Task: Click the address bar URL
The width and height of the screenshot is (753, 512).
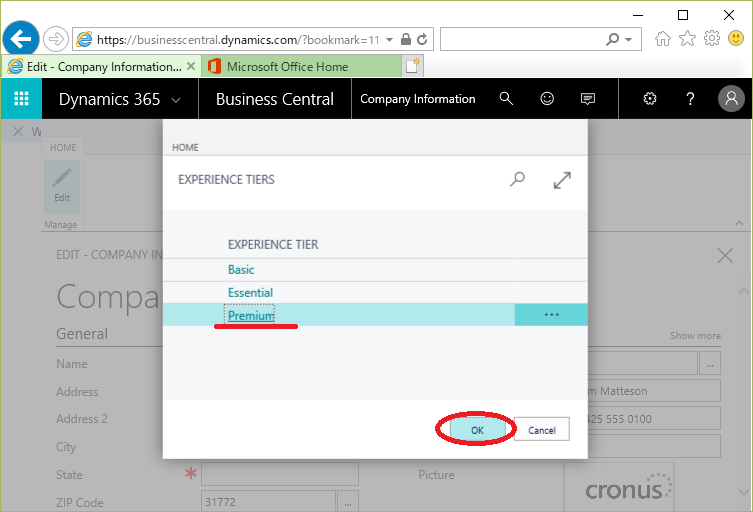Action: [238, 39]
